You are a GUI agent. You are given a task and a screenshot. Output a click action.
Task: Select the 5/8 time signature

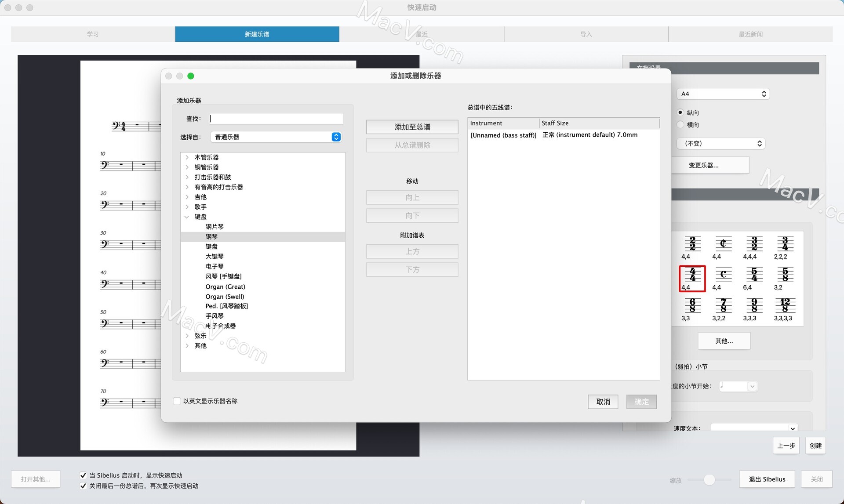[785, 279]
